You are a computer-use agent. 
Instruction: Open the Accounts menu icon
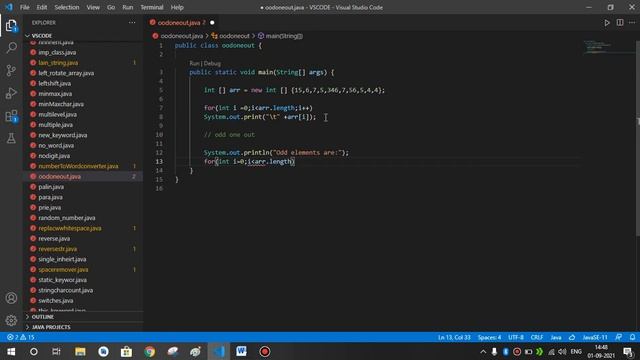pyautogui.click(x=11, y=298)
